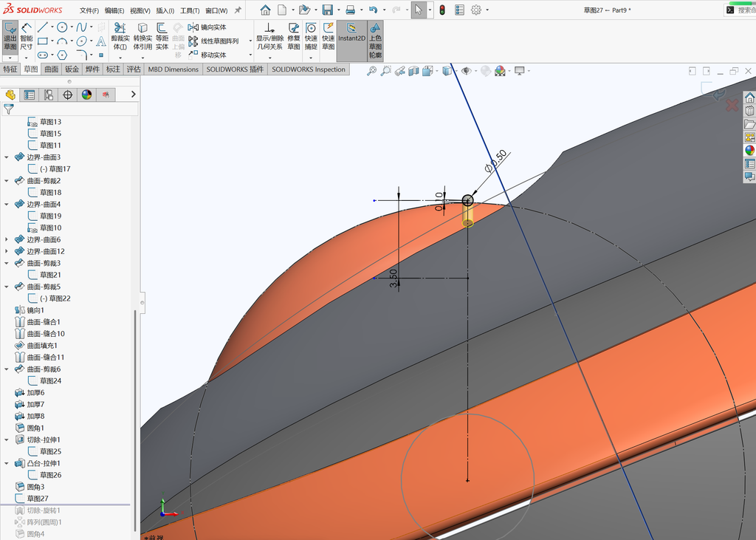756x540 pixels.
Task: Toggle 上色草图轮廓 Shaded Sketch Contours
Action: 375,41
